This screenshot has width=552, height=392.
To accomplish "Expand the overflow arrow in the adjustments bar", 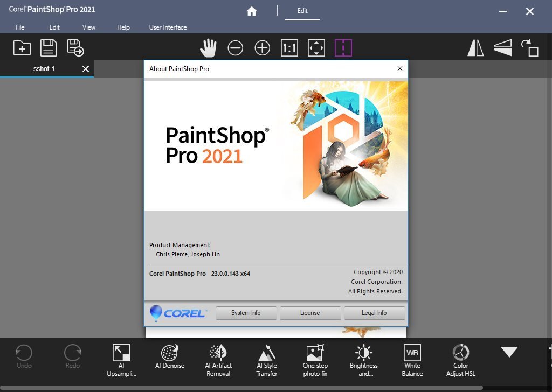I will [x=509, y=353].
